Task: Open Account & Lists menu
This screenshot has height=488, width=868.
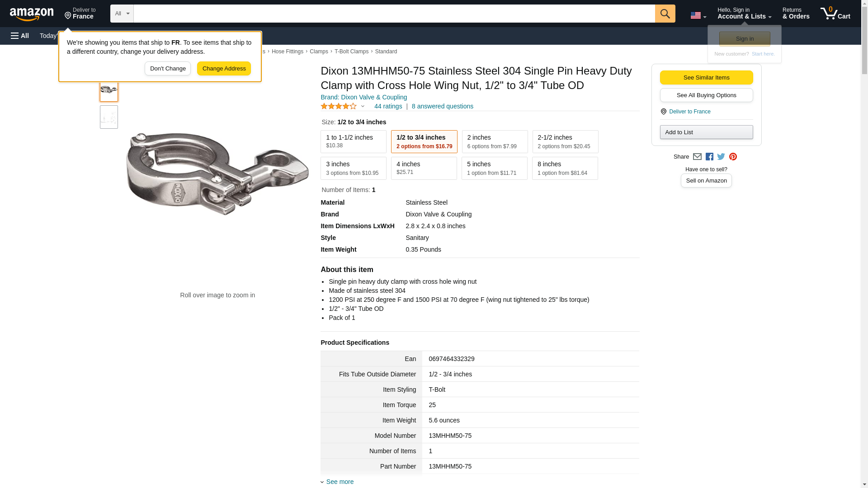Action: [x=744, y=14]
